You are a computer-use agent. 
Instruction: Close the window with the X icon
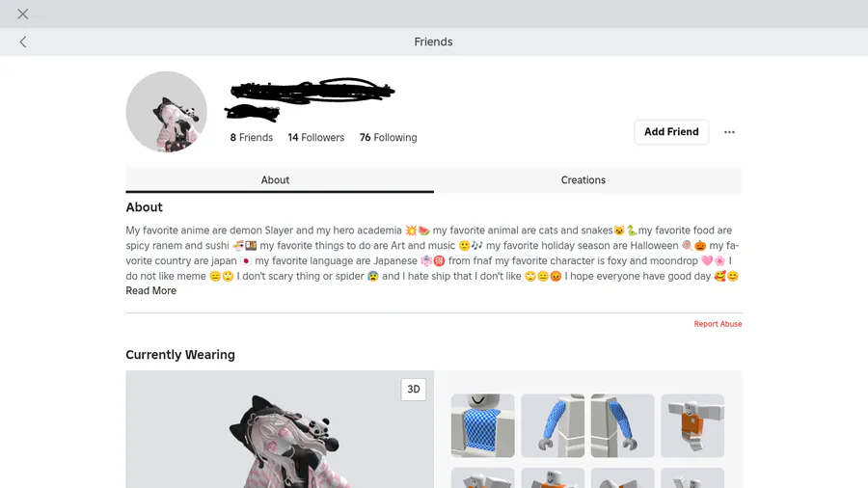pos(23,14)
